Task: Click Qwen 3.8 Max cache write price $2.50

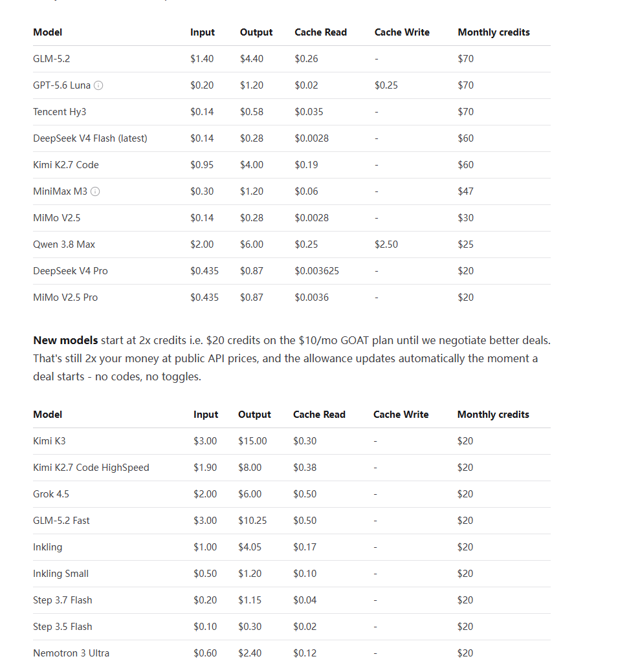Action: [x=386, y=244]
